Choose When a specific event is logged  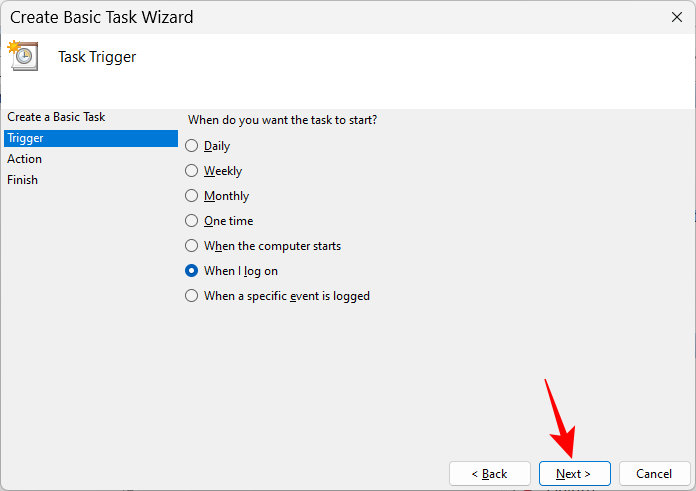point(192,296)
